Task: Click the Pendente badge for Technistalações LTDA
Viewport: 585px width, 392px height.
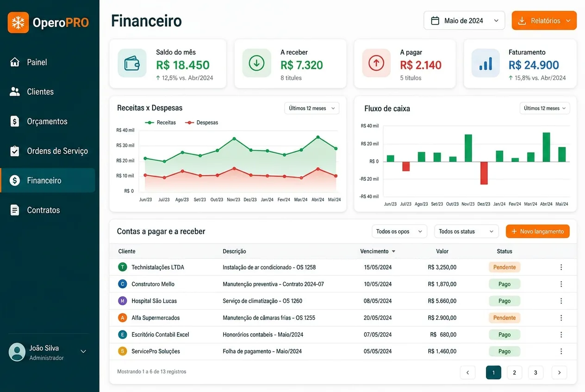Action: [504, 267]
